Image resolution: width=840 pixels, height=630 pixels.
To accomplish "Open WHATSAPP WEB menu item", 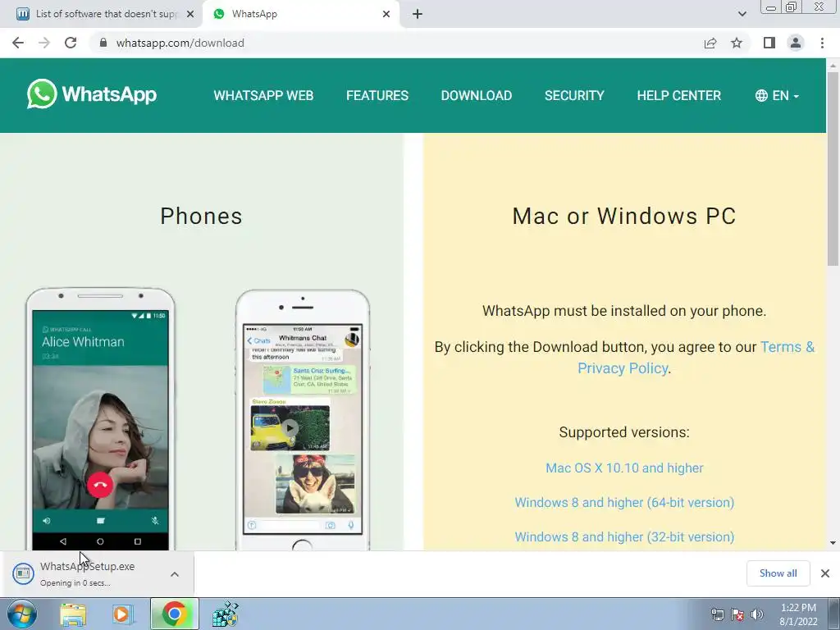I will (263, 95).
